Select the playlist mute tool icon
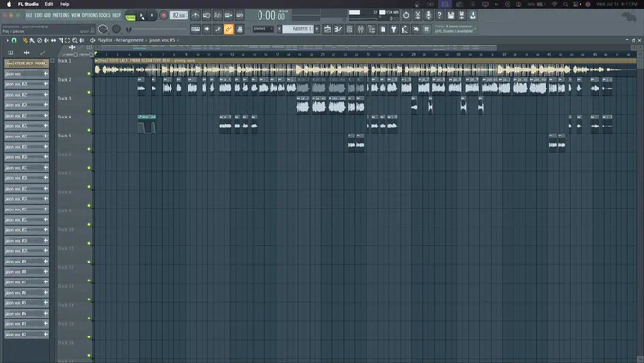This screenshot has width=644, height=363. 46,41
